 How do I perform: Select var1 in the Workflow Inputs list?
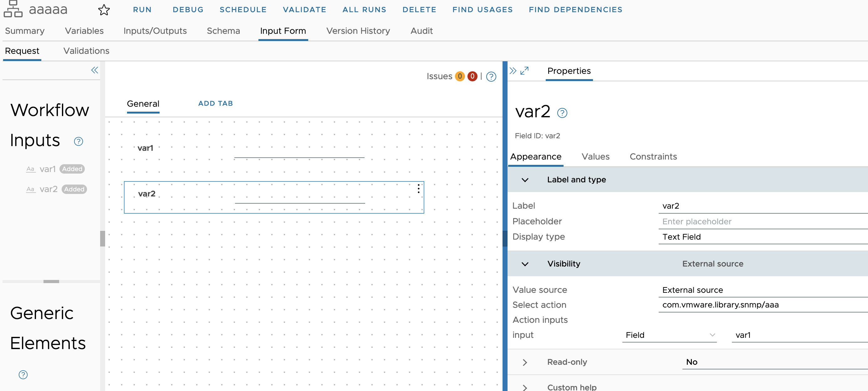pyautogui.click(x=48, y=169)
